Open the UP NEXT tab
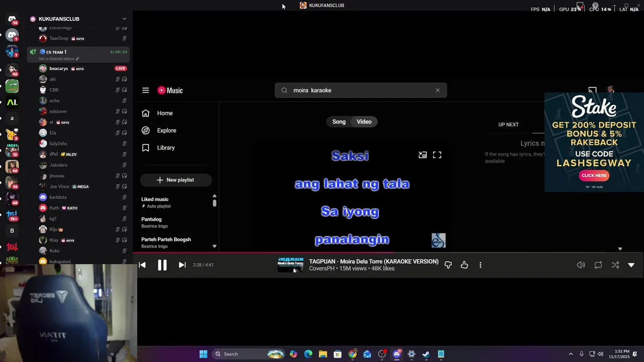644x362 pixels. coord(509,125)
